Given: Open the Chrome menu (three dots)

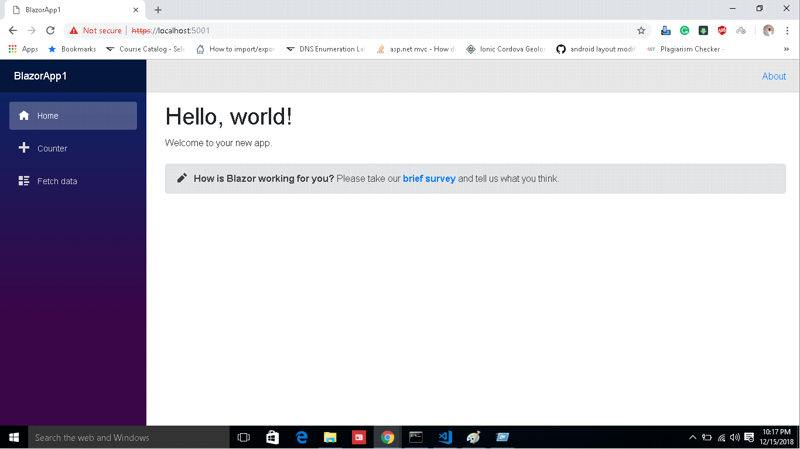Looking at the screenshot, I should (x=787, y=31).
